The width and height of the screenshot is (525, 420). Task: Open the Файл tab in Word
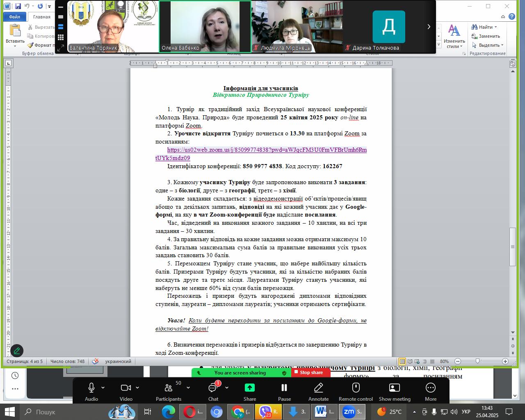[x=14, y=17]
